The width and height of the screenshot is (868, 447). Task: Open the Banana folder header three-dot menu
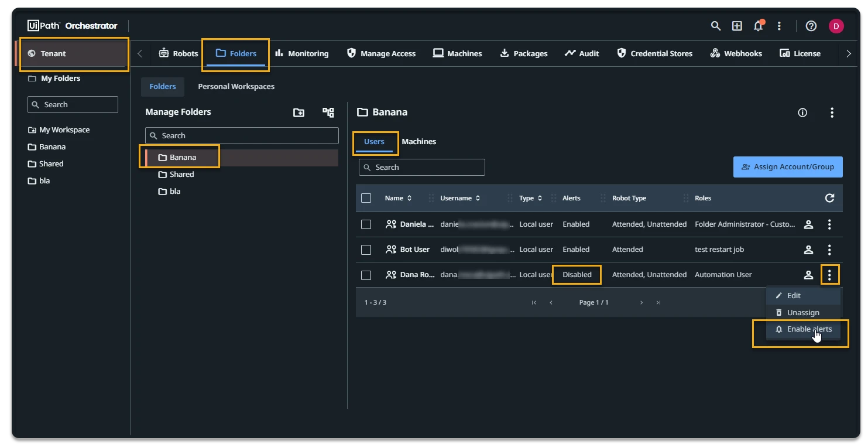832,112
